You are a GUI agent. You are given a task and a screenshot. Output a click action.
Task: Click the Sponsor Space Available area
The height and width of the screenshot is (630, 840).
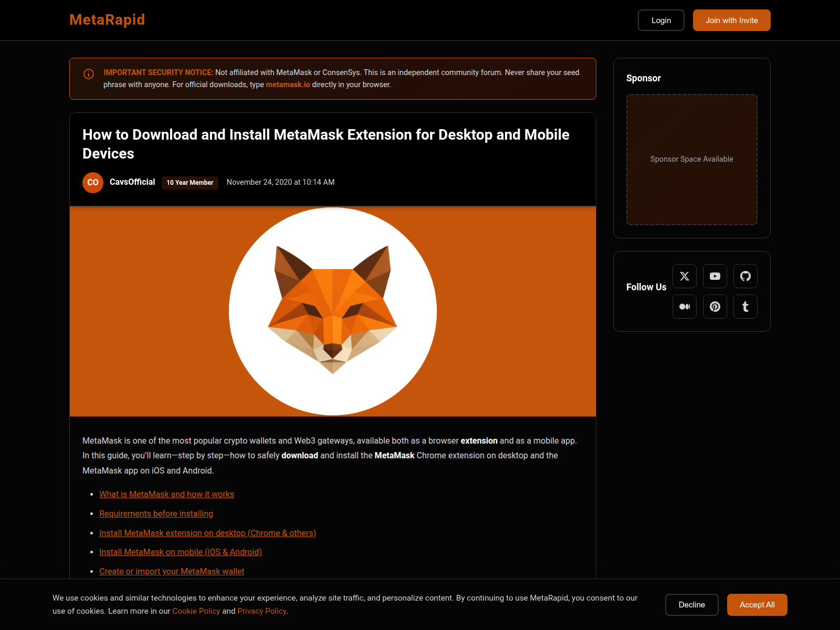pos(691,159)
